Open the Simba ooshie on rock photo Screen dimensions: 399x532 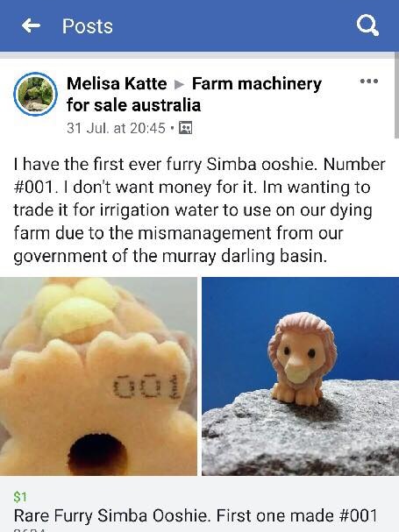[300, 376]
